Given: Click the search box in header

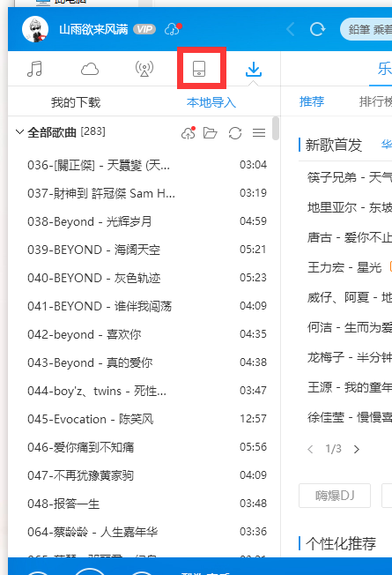Looking at the screenshot, I should click(366, 29).
